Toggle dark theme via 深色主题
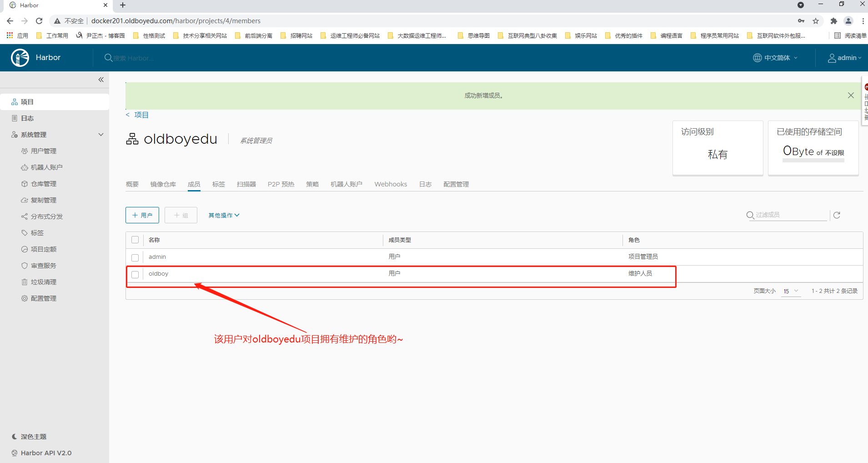The image size is (868, 463). (33, 437)
